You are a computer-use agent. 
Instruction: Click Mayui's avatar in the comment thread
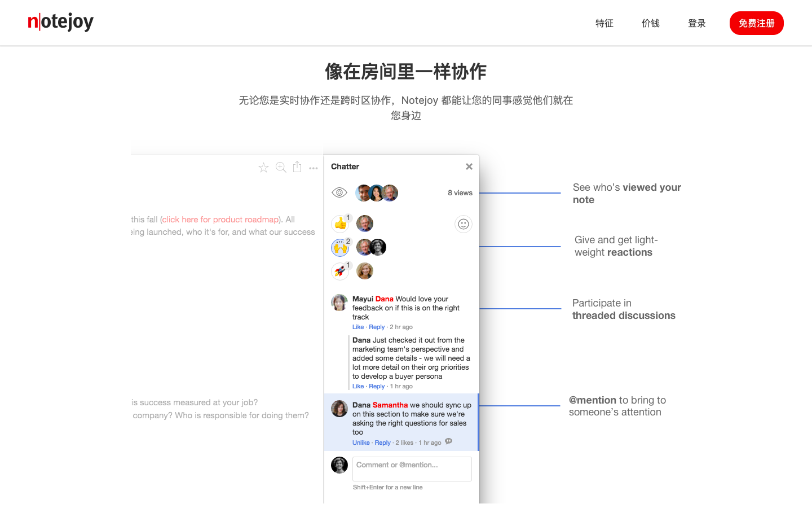339,303
